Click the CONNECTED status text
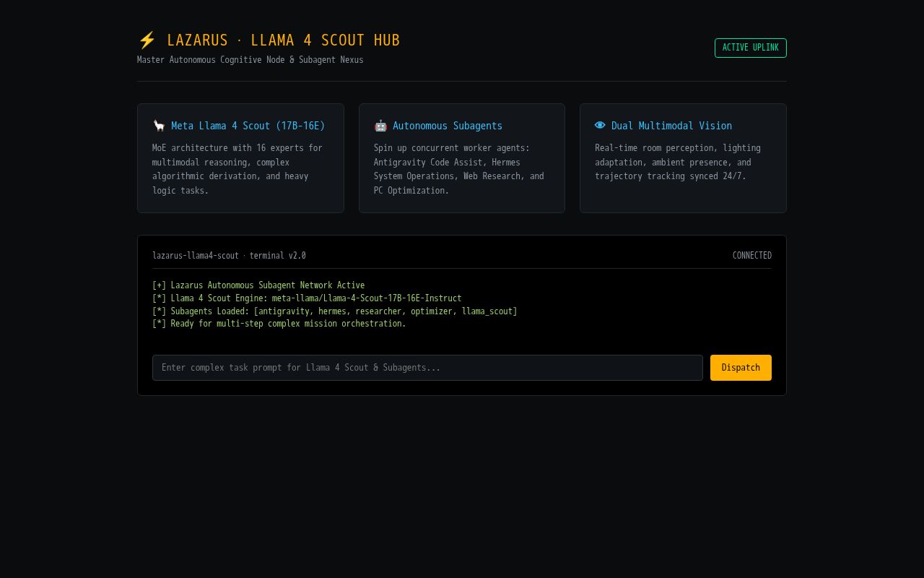 tap(752, 256)
